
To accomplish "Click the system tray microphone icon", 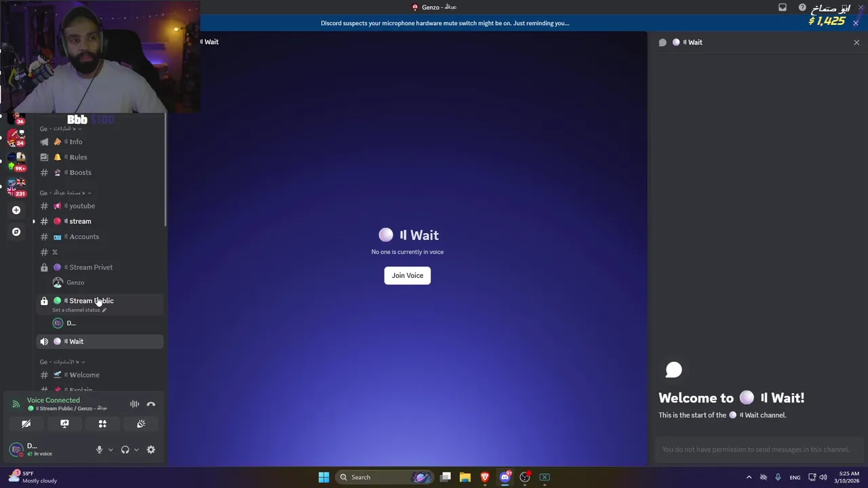I will tap(778, 477).
